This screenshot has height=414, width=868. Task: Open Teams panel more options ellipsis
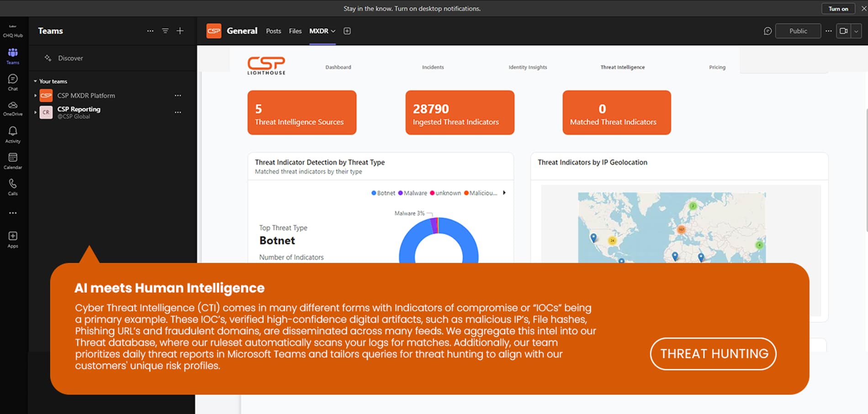(150, 31)
